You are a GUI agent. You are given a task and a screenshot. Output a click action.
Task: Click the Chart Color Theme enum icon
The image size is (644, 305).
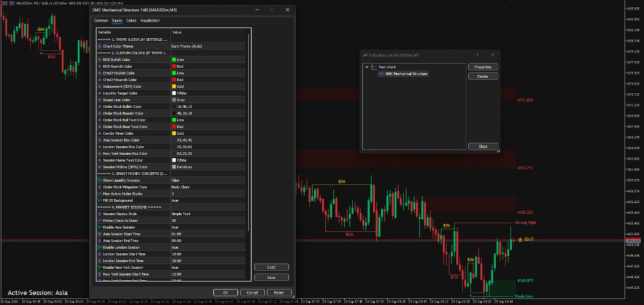pyautogui.click(x=99, y=46)
